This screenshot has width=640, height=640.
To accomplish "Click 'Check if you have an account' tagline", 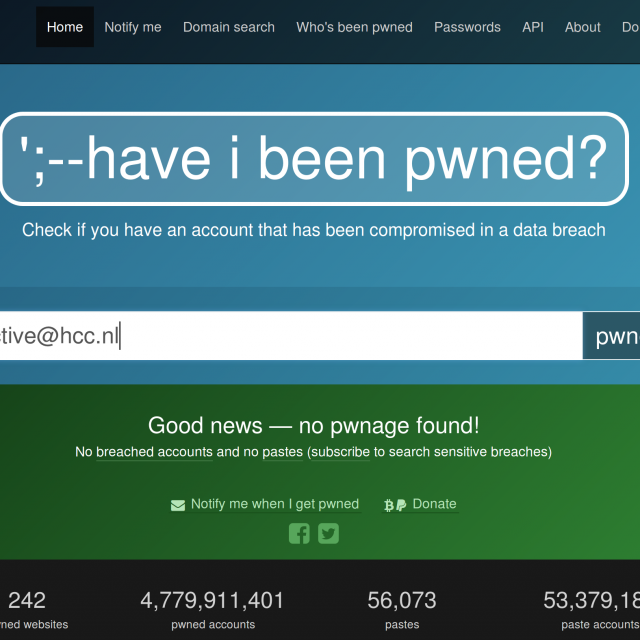I will pos(313,230).
